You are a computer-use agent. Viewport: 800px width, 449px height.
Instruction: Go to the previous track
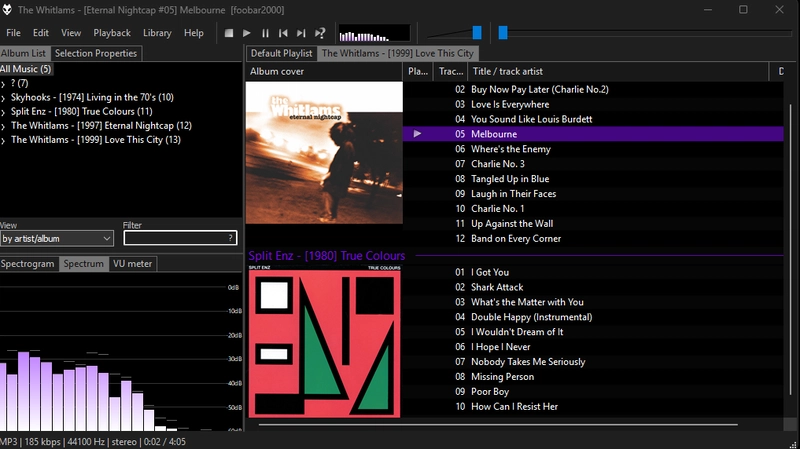point(283,33)
